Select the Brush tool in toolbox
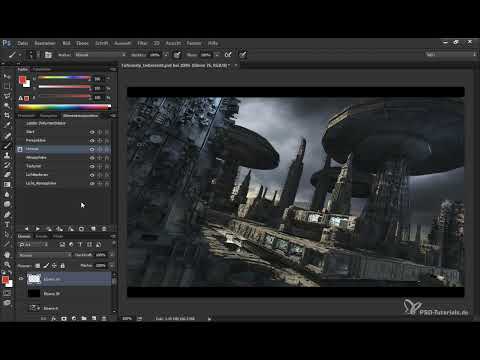The height and width of the screenshot is (360, 480). (x=7, y=145)
